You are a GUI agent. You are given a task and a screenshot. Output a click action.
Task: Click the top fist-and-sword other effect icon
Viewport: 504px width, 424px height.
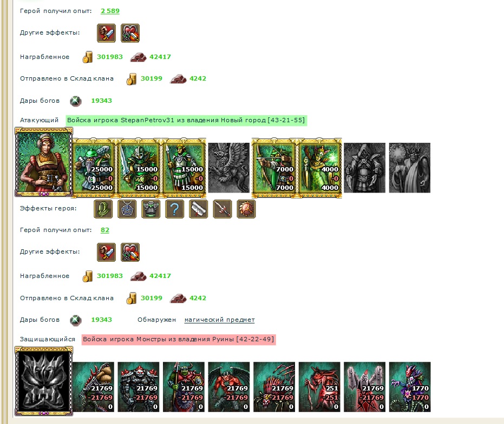(107, 33)
